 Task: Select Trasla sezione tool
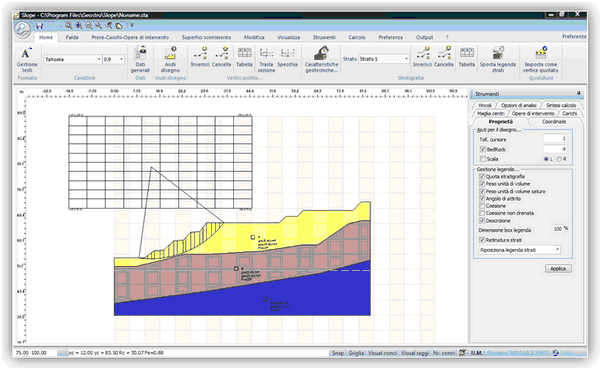266,59
